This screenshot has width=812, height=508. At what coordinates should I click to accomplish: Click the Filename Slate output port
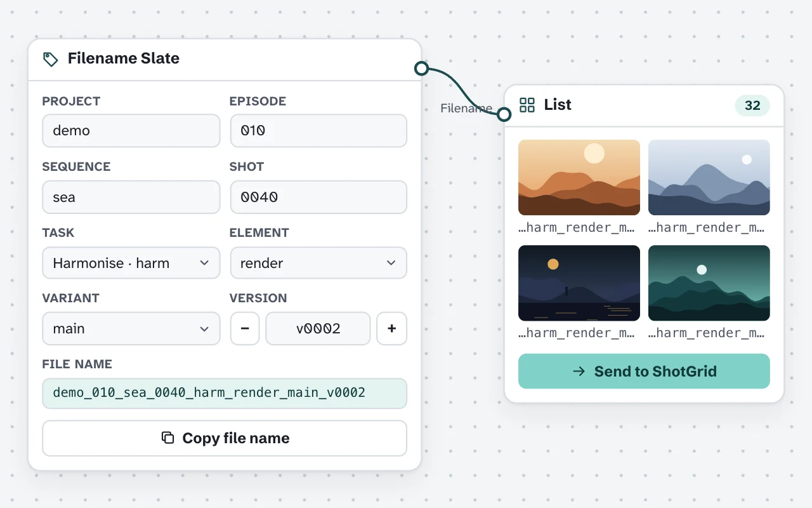(x=421, y=69)
